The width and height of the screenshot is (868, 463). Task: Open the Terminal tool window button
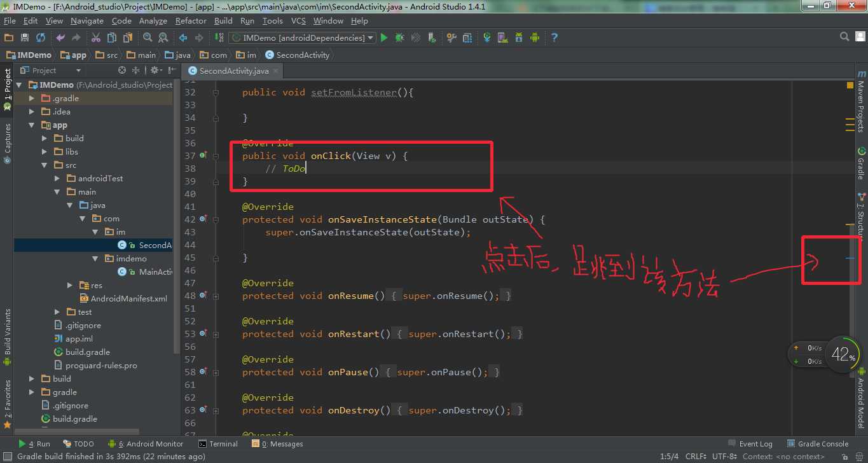pyautogui.click(x=218, y=444)
